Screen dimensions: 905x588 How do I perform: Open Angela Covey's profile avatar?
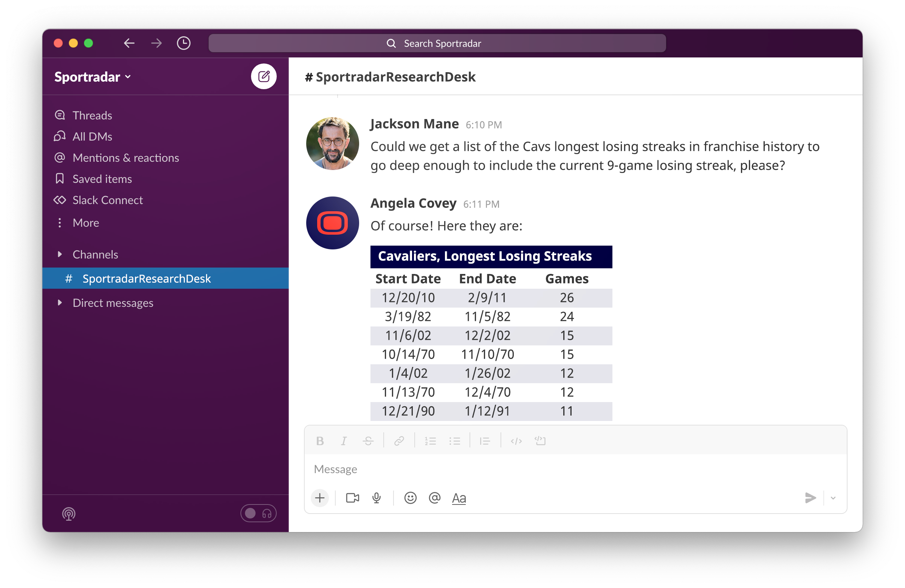tap(332, 223)
